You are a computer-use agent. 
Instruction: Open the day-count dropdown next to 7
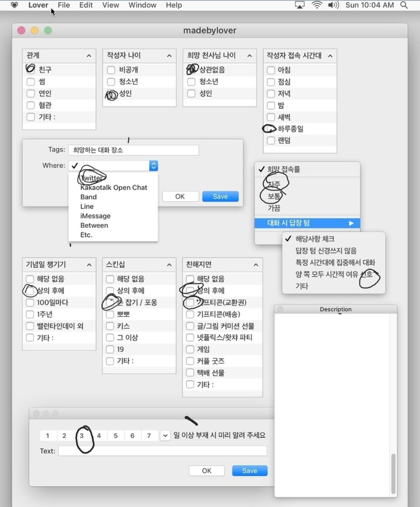(165, 436)
